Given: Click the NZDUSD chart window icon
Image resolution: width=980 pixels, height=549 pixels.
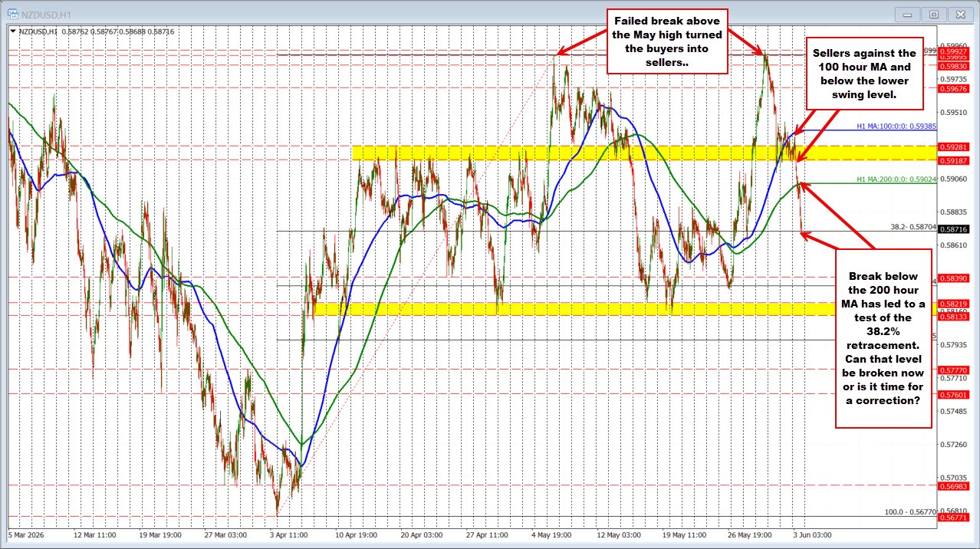Looking at the screenshot, I should (x=13, y=14).
